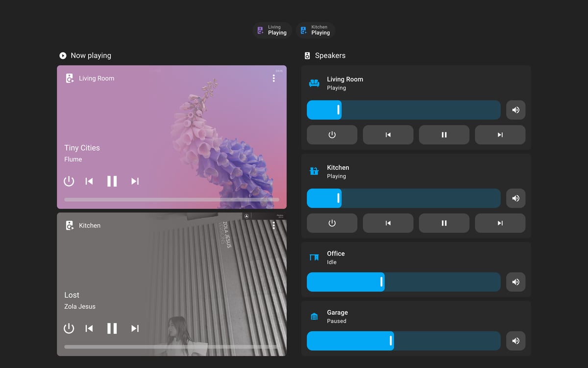This screenshot has width=588, height=368.
Task: Click the Living Room sofa icon
Action: pos(314,83)
